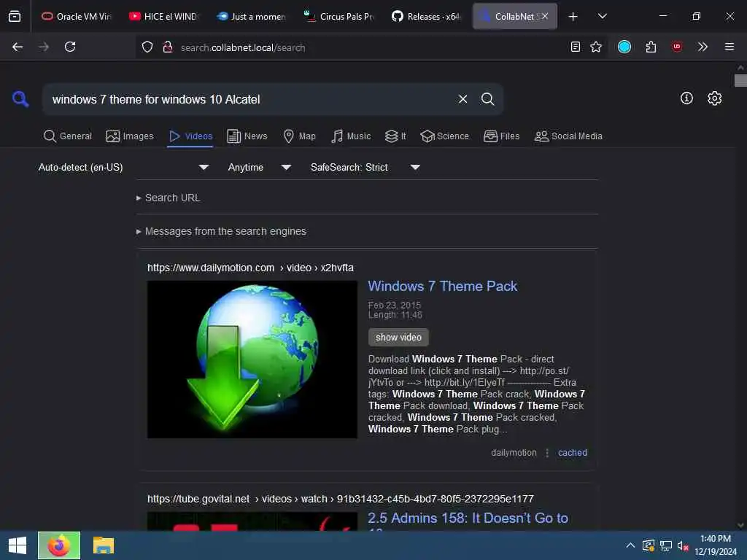Expand Messages from the search engines
This screenshot has height=560, width=747.
tap(221, 231)
